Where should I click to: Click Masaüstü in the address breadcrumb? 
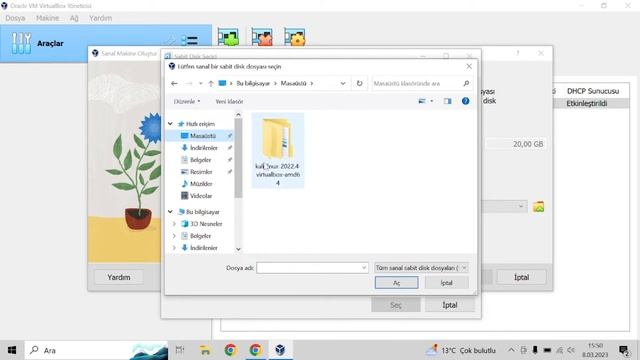[x=293, y=83]
